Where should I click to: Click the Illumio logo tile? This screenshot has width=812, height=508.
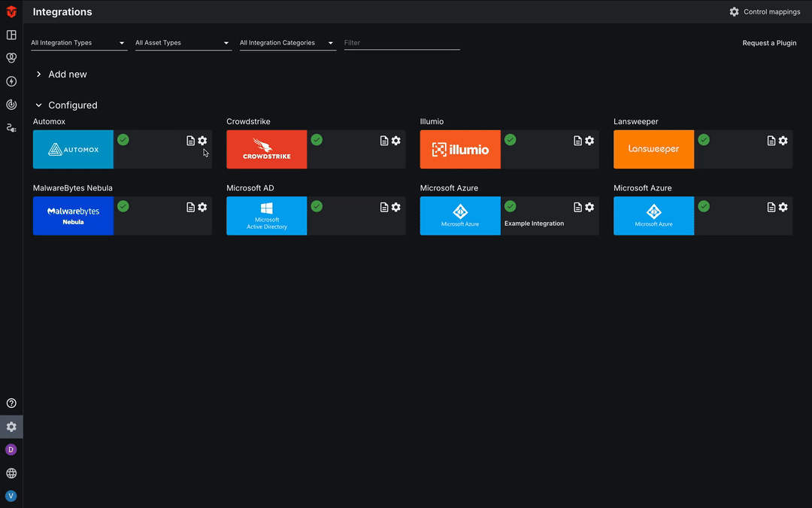click(460, 149)
